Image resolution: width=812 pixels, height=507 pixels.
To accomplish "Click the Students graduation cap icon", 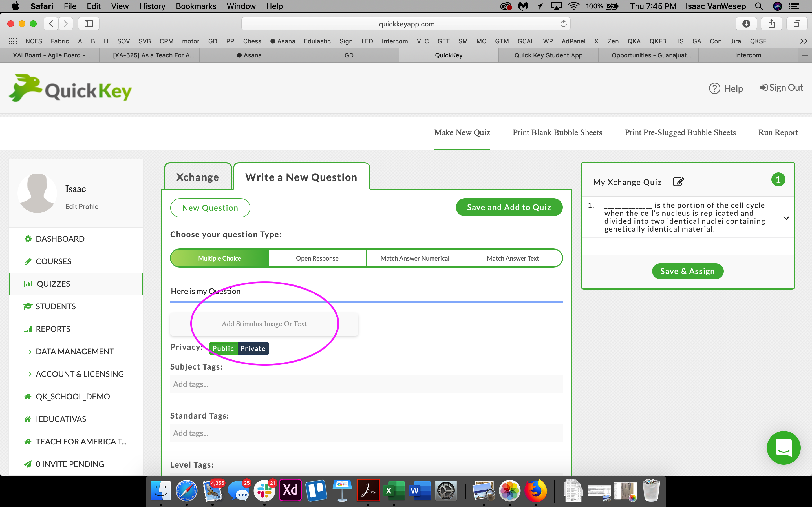I will pos(28,306).
